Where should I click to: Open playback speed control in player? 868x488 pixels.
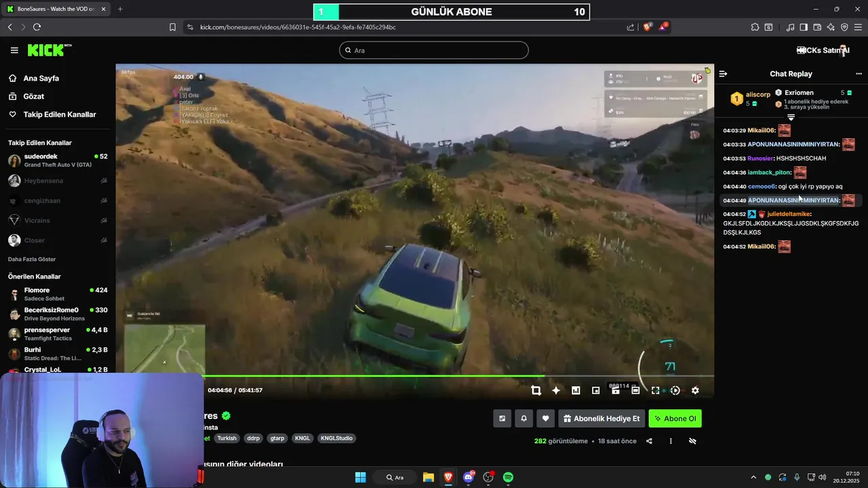(675, 390)
